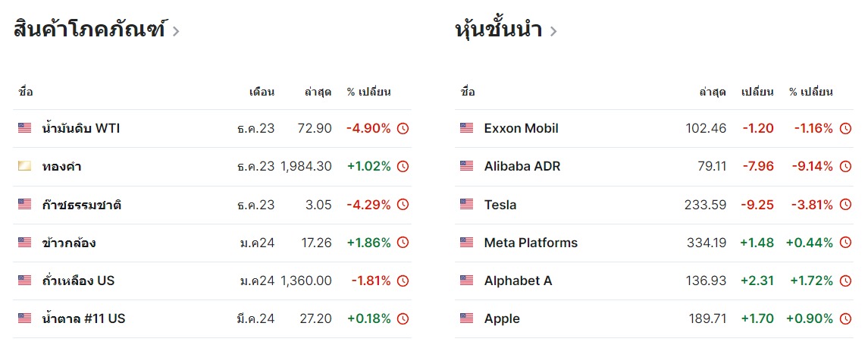Click the gold flag icon beside ทองคำ

tap(25, 167)
